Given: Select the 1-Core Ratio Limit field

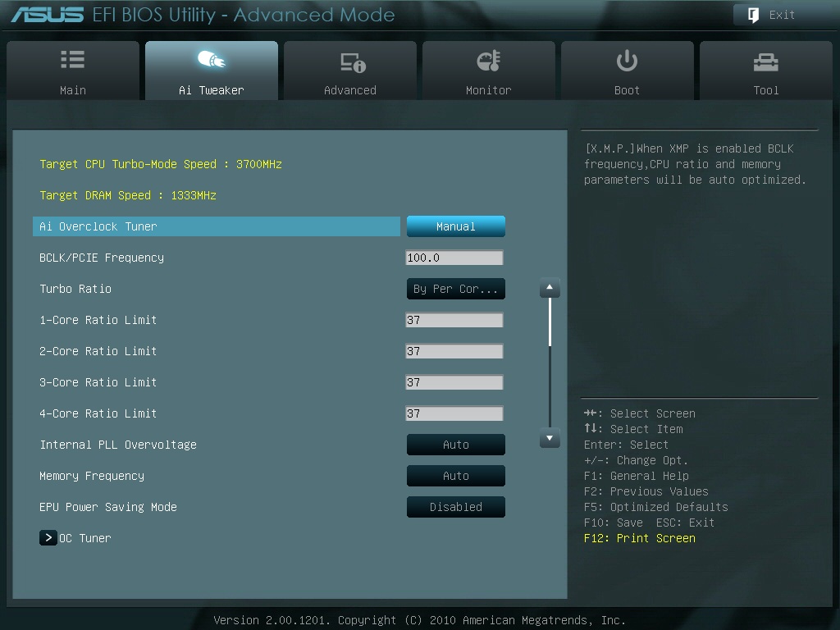Looking at the screenshot, I should [x=454, y=320].
